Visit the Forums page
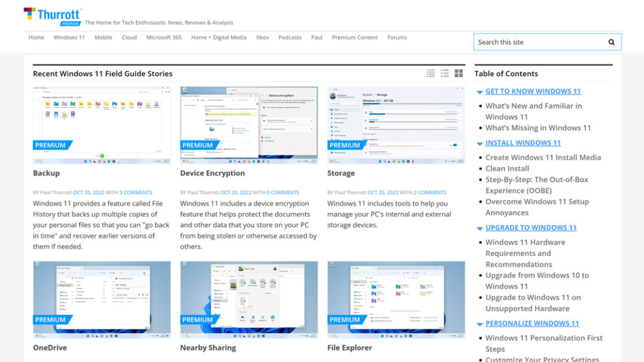The height and width of the screenshot is (362, 644). point(397,37)
